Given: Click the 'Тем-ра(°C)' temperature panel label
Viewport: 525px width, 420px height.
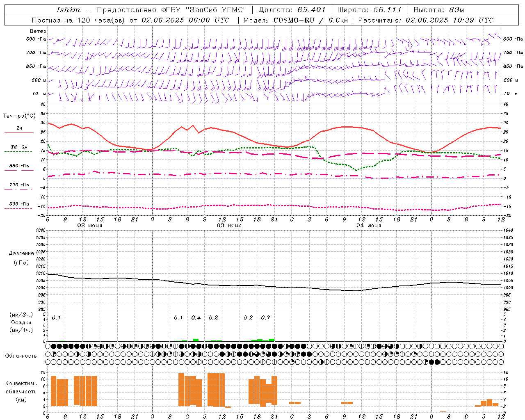Looking at the screenshot, I should [19, 116].
